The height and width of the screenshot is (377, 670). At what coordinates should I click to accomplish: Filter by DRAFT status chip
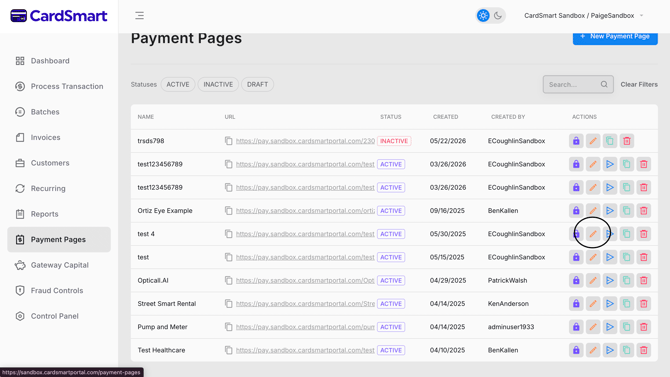[x=257, y=84]
